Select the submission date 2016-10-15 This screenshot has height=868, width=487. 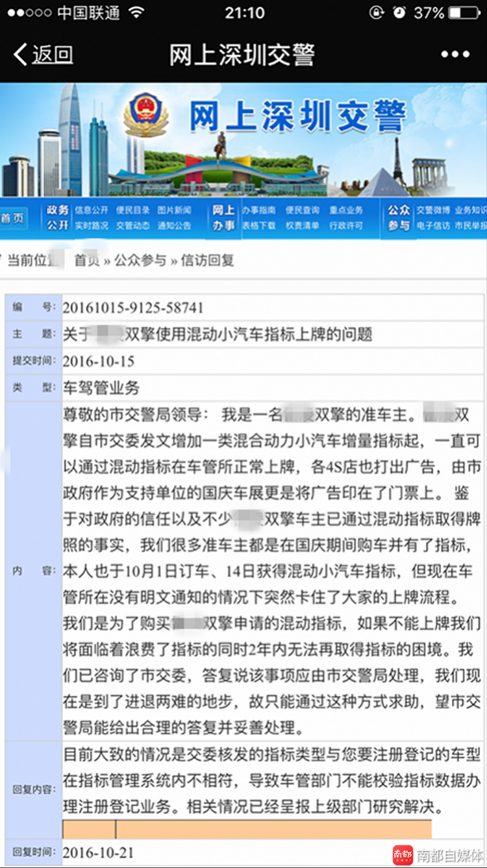[x=99, y=362]
